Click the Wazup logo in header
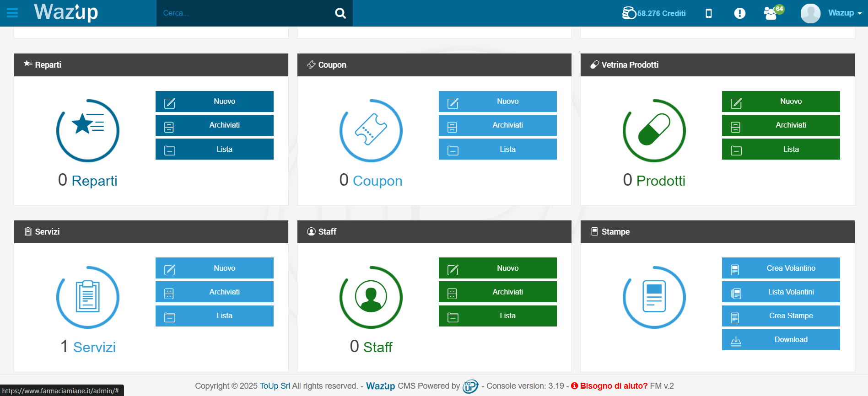The height and width of the screenshot is (396, 868). [x=66, y=12]
